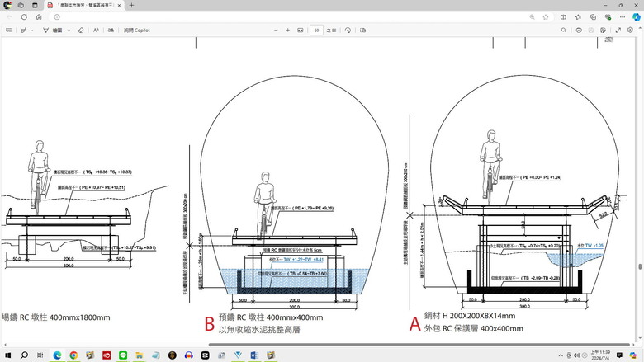Viewport: 644px width, 362px height.
Task: Click the save PDF icon
Action: tap(590, 30)
